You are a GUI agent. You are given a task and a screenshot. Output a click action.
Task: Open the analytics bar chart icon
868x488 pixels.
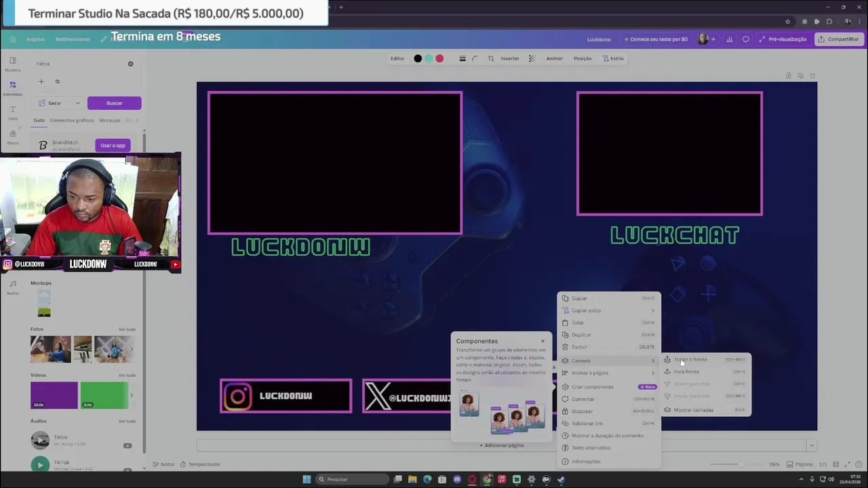tap(730, 39)
